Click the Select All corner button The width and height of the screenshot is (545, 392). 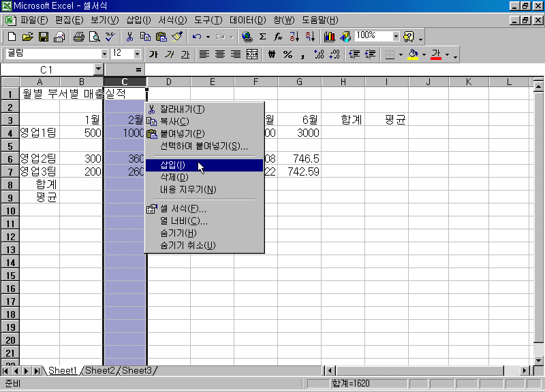click(10, 82)
